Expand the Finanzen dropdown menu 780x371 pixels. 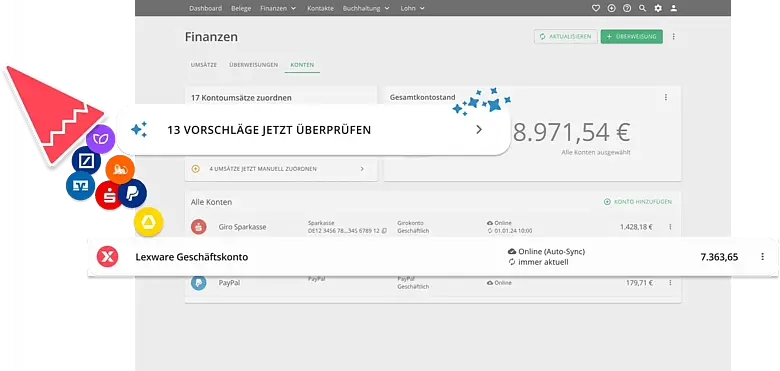tap(278, 8)
